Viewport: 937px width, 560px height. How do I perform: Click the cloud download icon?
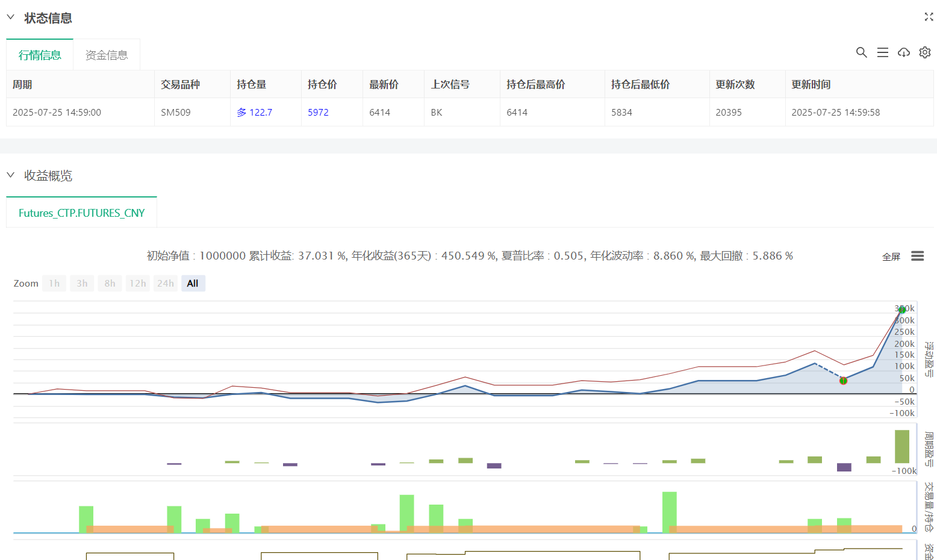pos(904,52)
